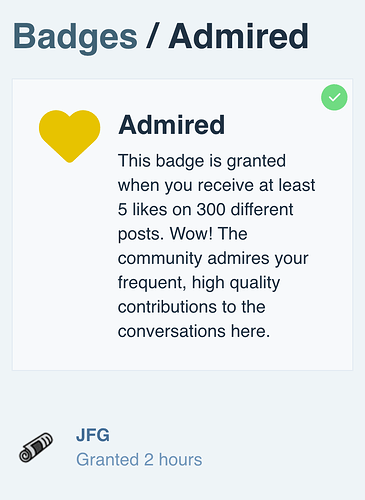Select the Admired page title in breadcrumb
The image size is (365, 500).
pos(239,37)
